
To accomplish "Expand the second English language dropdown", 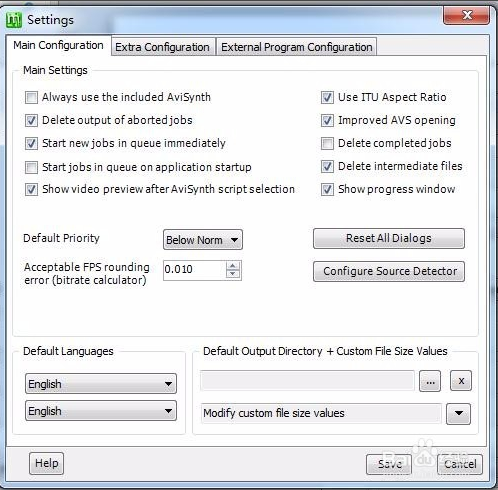I will pyautogui.click(x=101, y=411).
